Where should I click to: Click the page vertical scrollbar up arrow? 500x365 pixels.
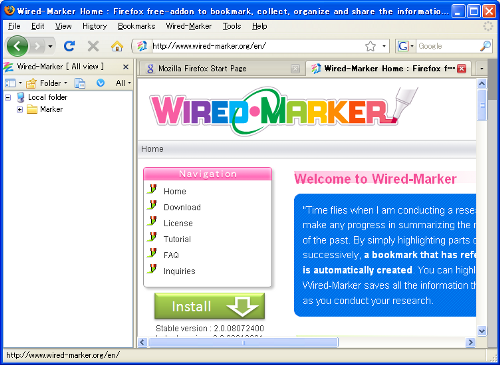click(482, 84)
